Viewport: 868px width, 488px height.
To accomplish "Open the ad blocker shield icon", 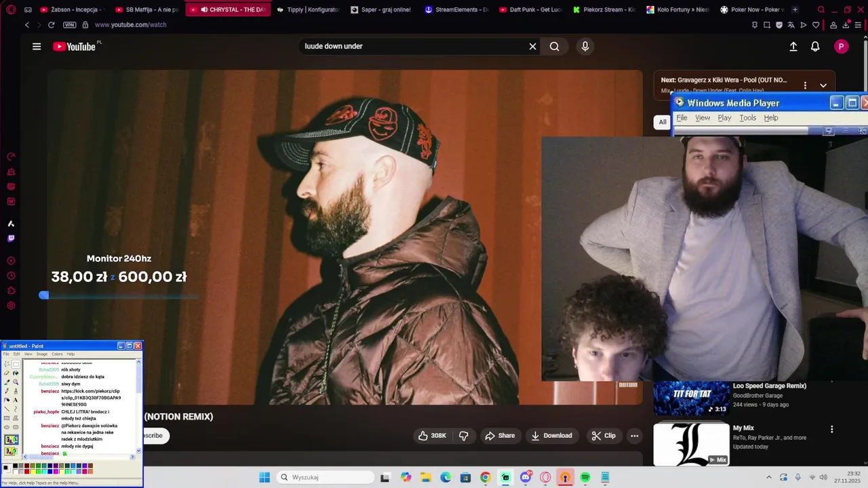I will pyautogui.click(x=779, y=25).
